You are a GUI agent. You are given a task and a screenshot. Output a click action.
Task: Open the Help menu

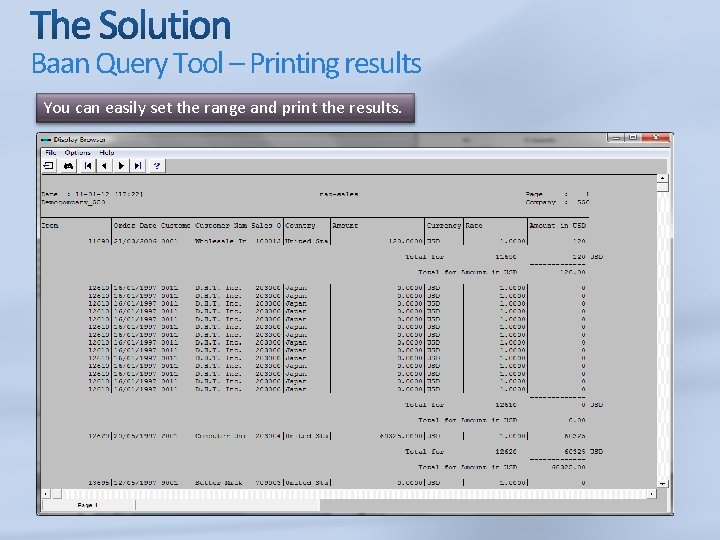(x=107, y=152)
